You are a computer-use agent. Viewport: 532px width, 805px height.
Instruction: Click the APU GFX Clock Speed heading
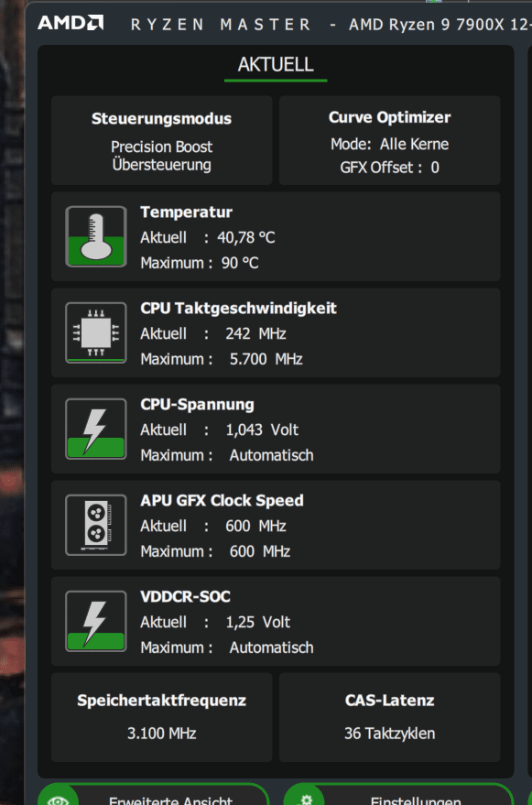(x=222, y=501)
